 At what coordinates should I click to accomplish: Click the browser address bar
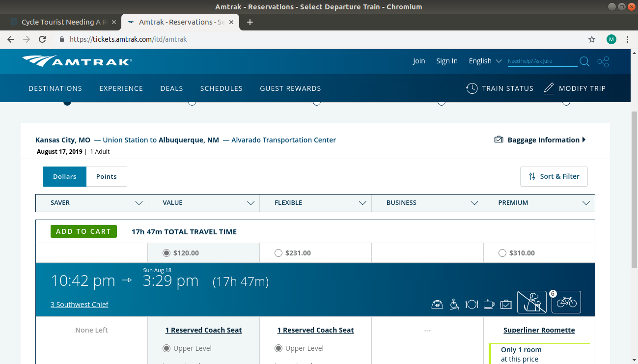coord(319,39)
